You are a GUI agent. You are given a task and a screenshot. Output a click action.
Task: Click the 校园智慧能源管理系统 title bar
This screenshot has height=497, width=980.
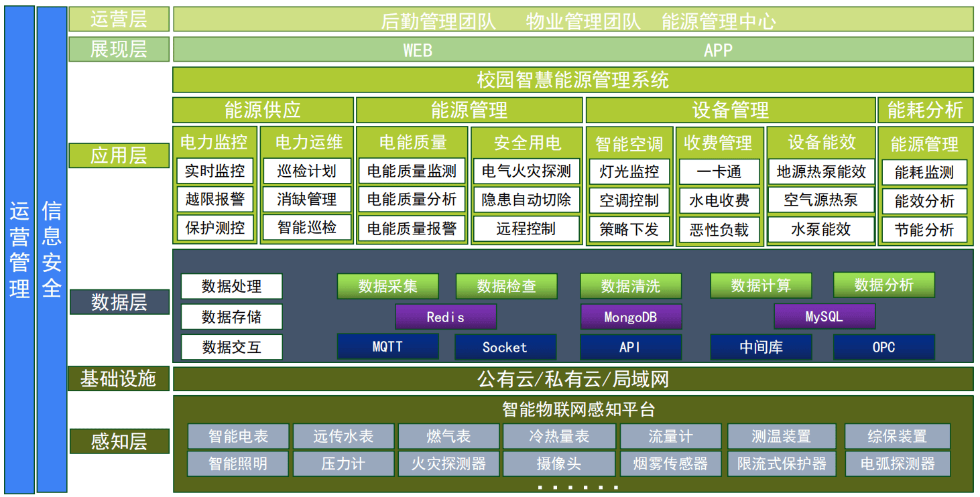[573, 80]
